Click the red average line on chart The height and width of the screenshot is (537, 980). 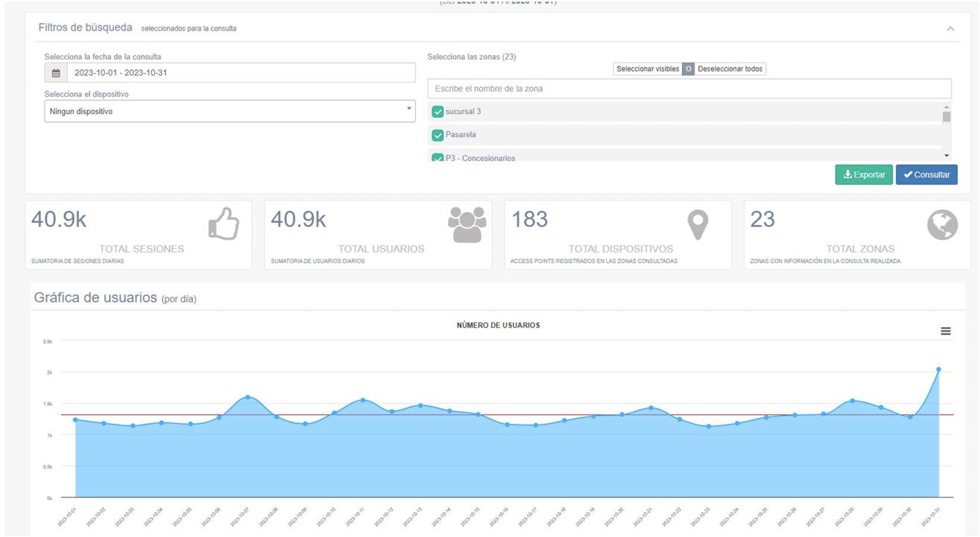click(x=507, y=415)
